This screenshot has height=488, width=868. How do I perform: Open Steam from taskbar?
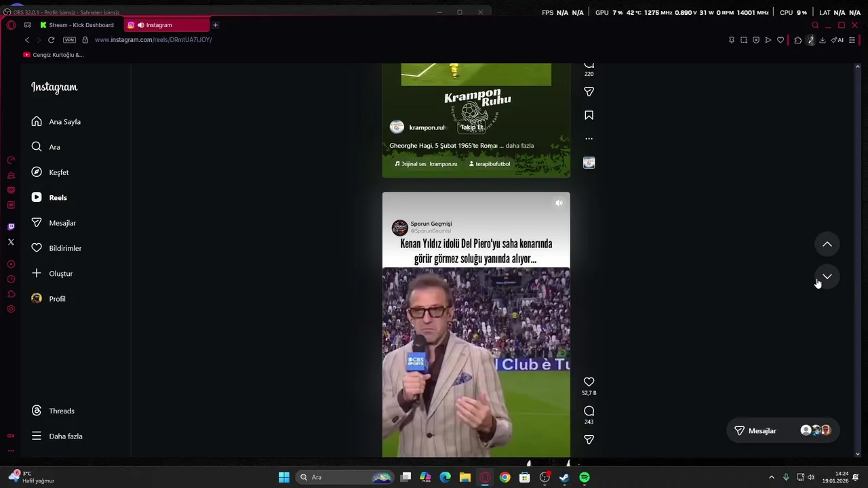pos(564,477)
